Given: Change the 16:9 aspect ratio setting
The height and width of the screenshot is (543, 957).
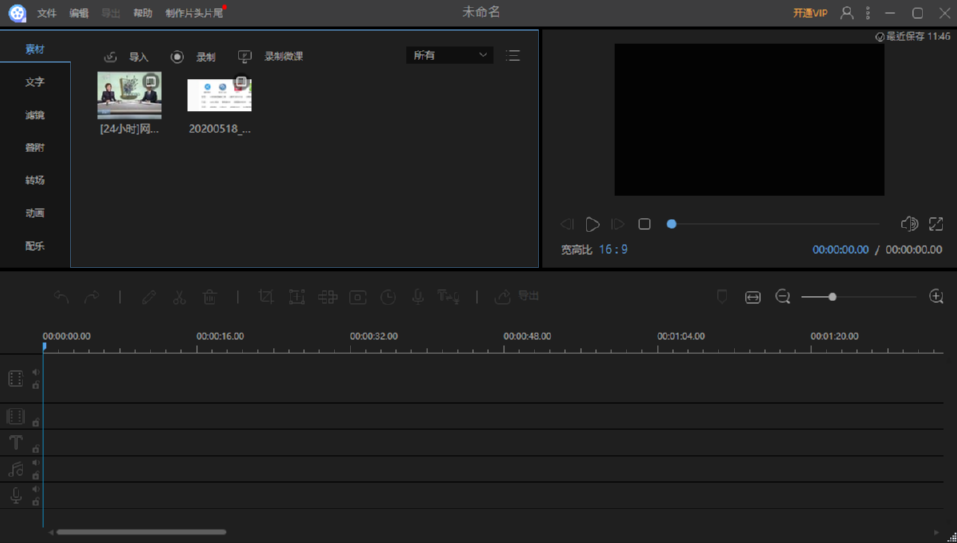Looking at the screenshot, I should tap(613, 249).
